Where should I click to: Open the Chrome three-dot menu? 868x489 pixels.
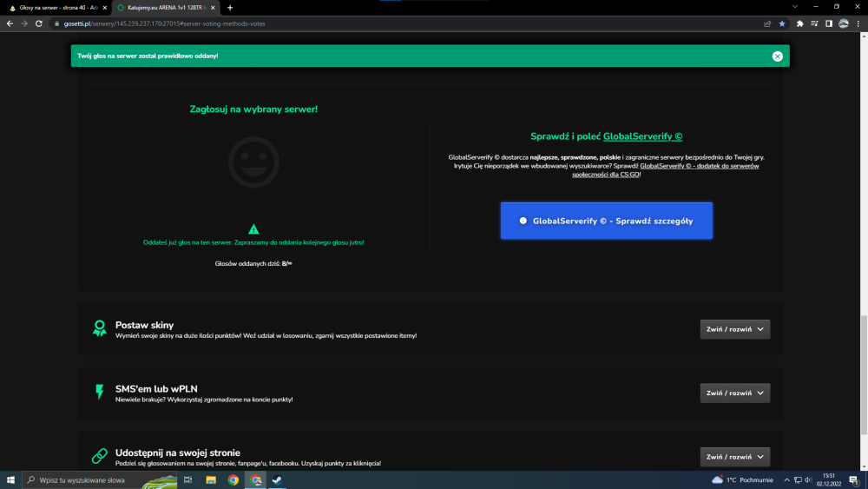(x=858, y=23)
